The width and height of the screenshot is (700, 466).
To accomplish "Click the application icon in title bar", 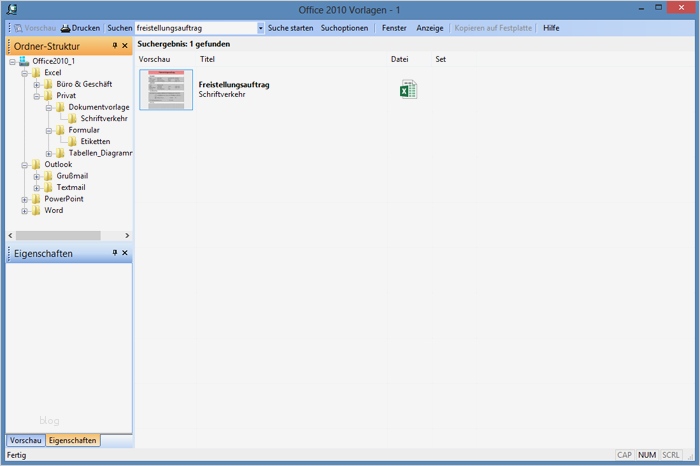I will point(12,9).
